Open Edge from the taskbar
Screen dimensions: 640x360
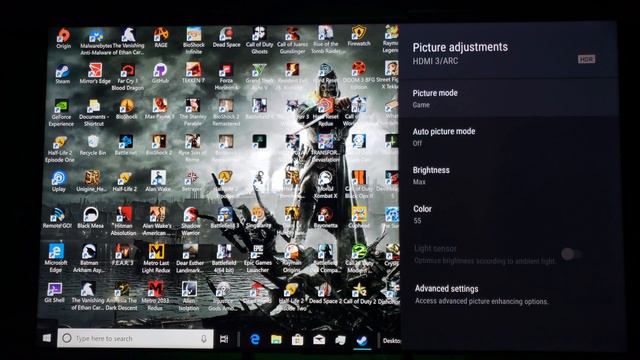[x=255, y=339]
